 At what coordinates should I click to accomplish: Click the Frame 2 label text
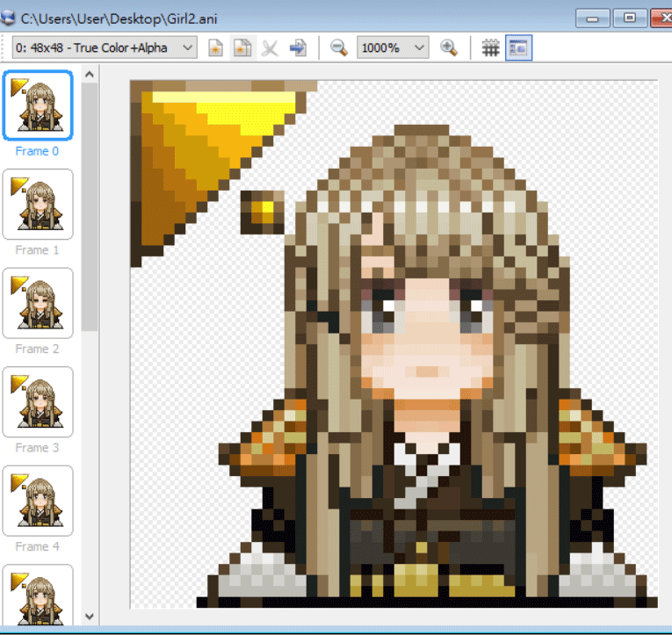pos(37,349)
